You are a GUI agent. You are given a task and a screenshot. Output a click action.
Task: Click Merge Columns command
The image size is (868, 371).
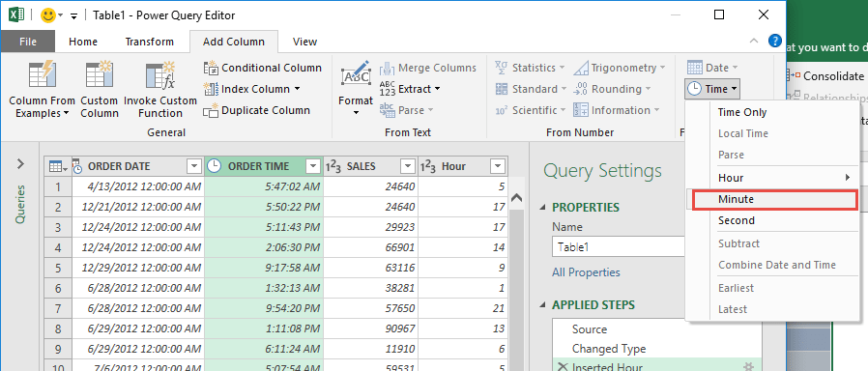(x=427, y=68)
